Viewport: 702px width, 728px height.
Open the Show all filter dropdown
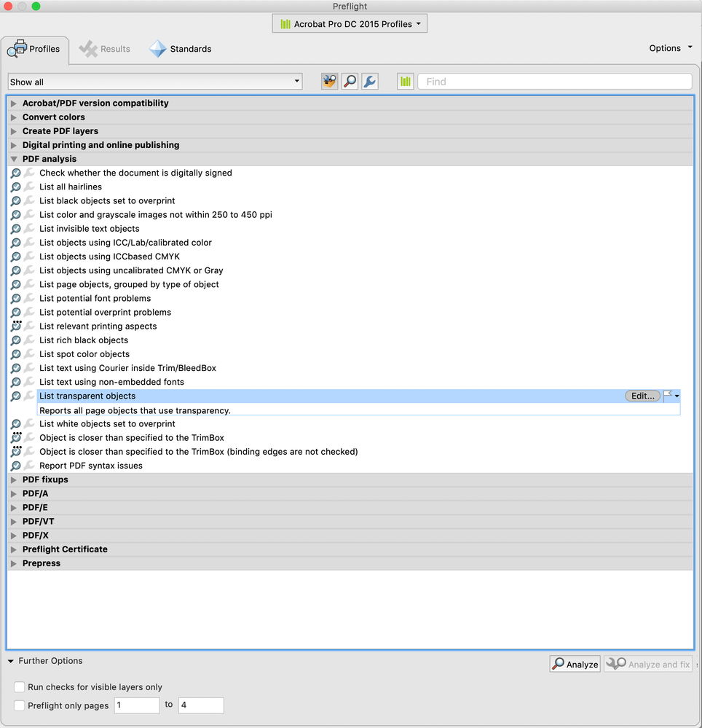click(155, 82)
